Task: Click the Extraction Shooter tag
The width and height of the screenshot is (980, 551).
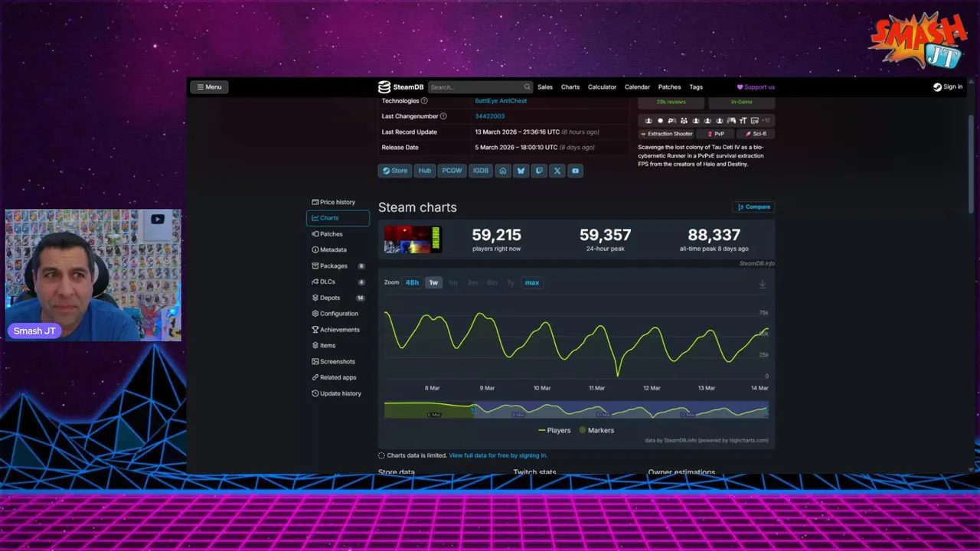Action: pyautogui.click(x=666, y=134)
